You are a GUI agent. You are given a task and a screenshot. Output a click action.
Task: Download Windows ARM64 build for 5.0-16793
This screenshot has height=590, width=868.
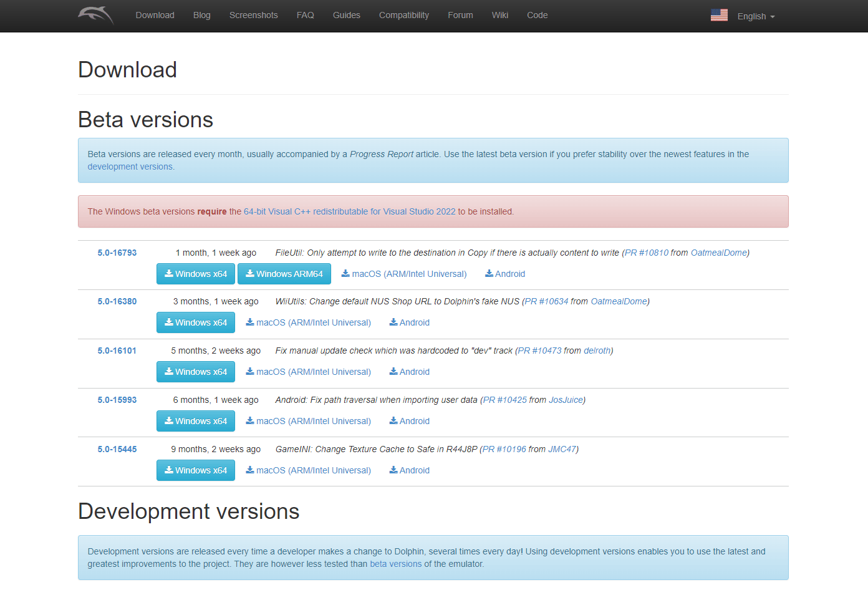[284, 274]
